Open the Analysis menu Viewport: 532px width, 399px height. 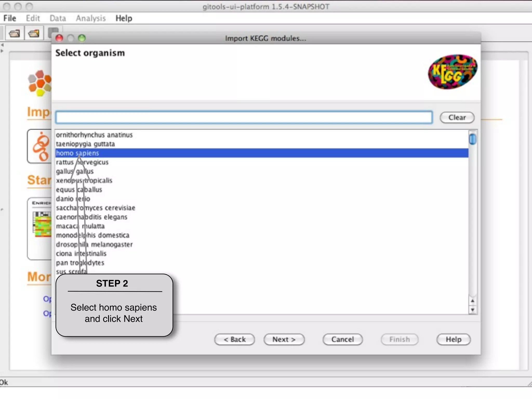(91, 18)
